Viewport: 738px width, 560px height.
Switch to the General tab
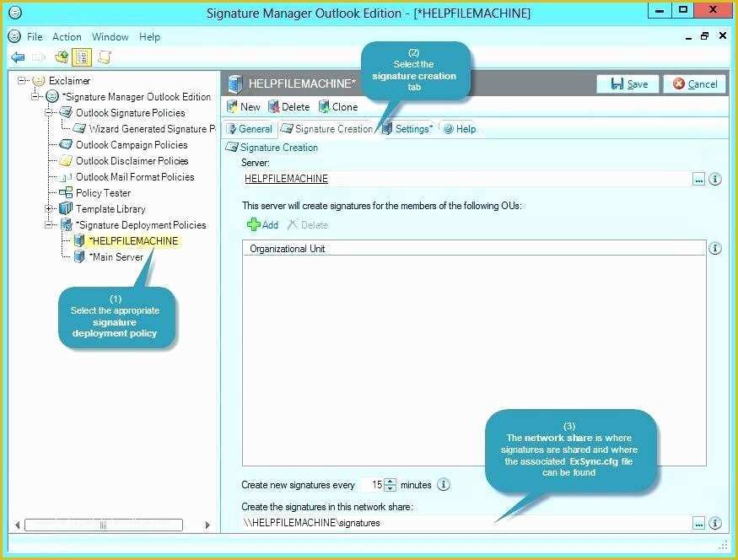point(250,128)
